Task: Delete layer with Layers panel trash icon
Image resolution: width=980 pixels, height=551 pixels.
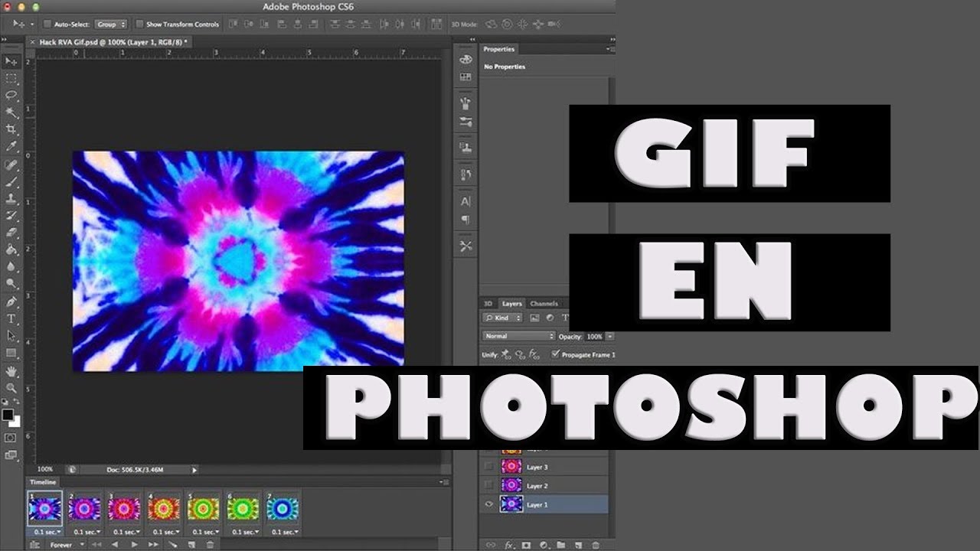Action: tap(596, 545)
